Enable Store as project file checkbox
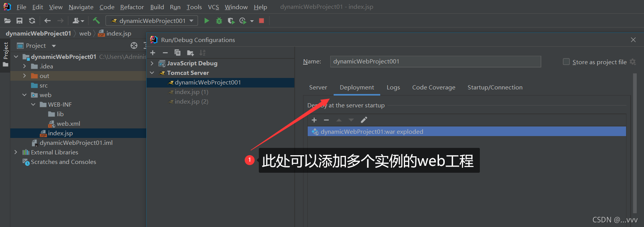This screenshot has height=227, width=644. 567,62
